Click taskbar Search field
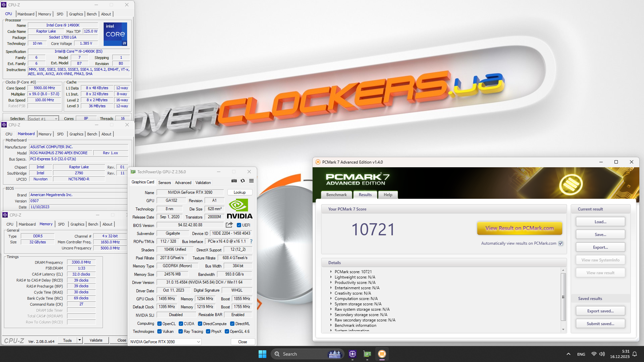Screen dimensions: 644x362 point(307,354)
